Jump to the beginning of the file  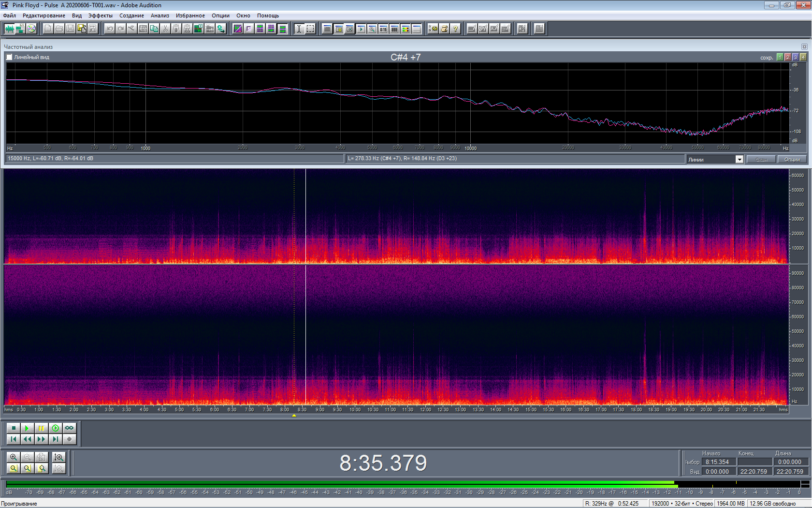14,439
